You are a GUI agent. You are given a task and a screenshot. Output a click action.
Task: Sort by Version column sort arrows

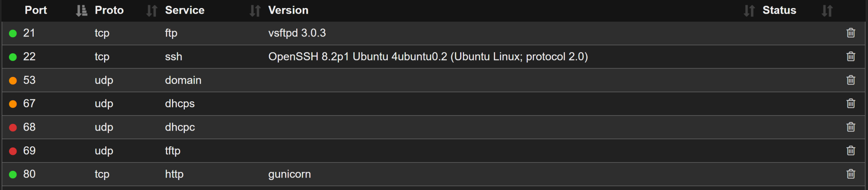pyautogui.click(x=749, y=11)
